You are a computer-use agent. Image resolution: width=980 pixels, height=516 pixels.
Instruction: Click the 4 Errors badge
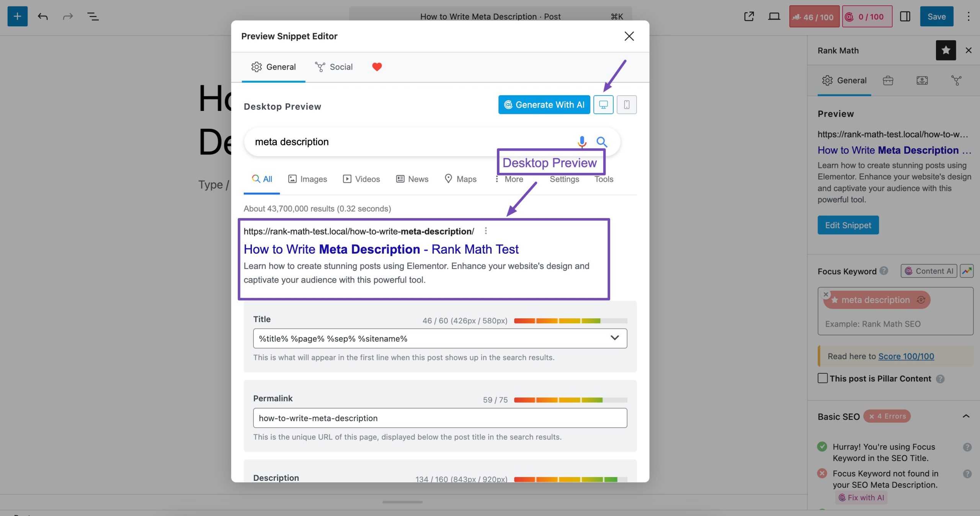(887, 416)
